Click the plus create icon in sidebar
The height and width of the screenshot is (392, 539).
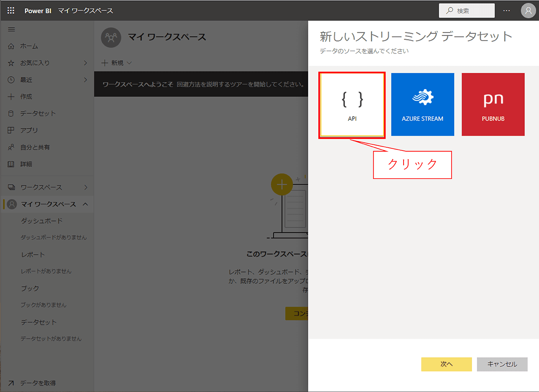[x=11, y=97]
